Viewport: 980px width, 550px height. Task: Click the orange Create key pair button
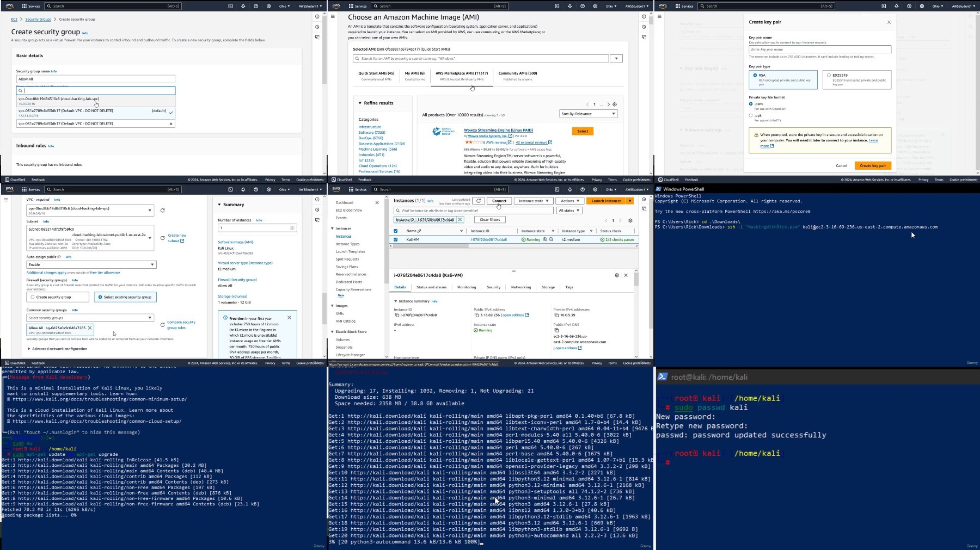(x=873, y=165)
